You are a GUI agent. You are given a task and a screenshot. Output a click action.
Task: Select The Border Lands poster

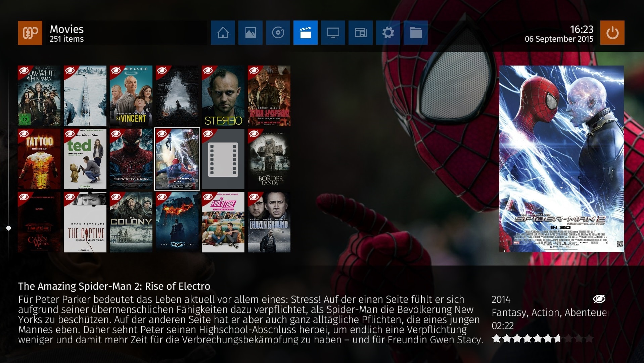(269, 159)
